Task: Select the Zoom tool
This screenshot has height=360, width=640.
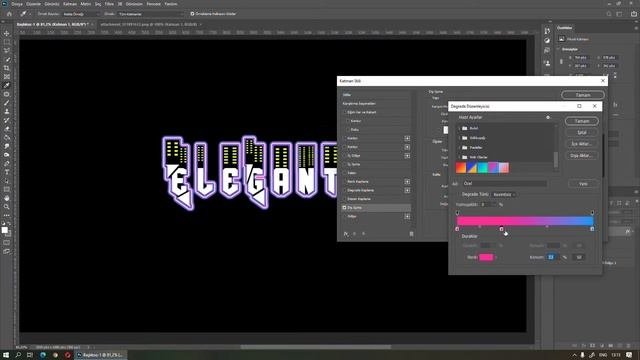Action: pos(7,207)
